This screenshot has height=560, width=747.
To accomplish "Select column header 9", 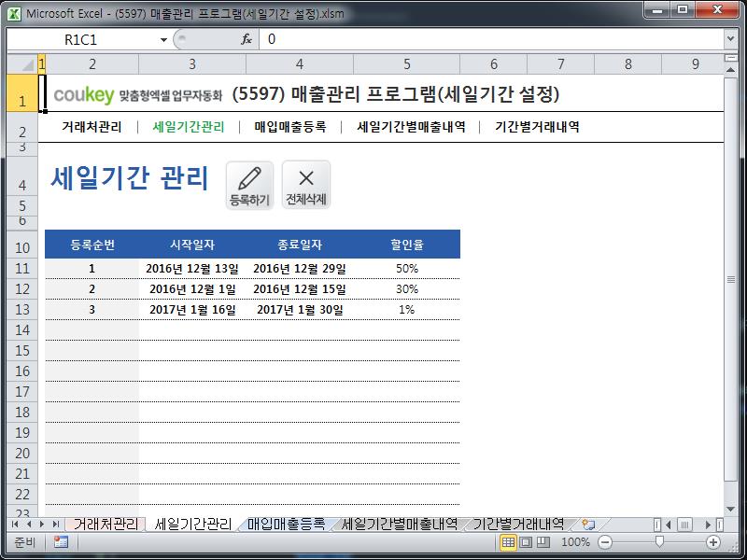I will click(695, 63).
